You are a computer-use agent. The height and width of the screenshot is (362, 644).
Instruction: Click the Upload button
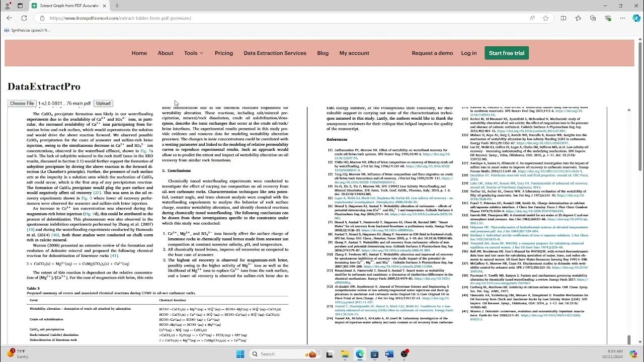point(103,104)
